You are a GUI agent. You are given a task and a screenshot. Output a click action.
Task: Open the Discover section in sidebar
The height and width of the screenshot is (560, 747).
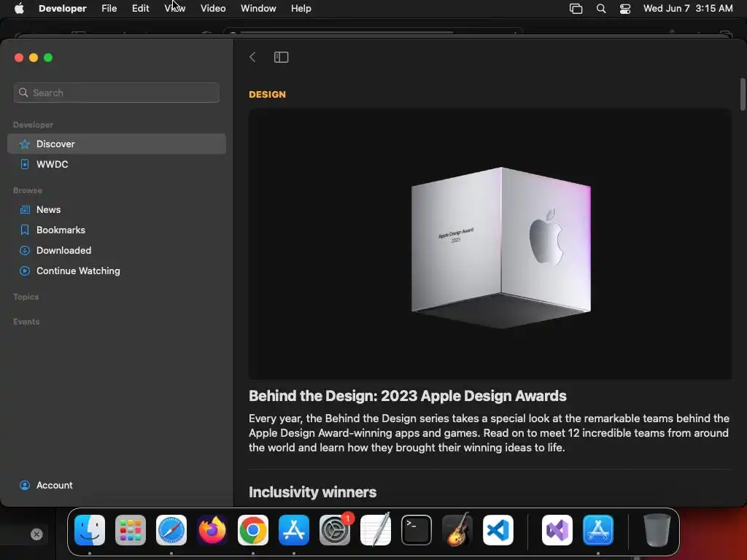117,144
